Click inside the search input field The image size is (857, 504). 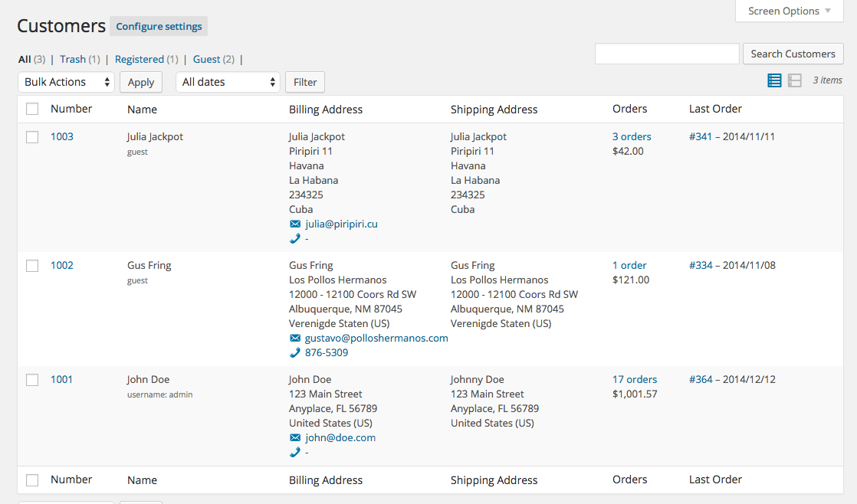(666, 54)
